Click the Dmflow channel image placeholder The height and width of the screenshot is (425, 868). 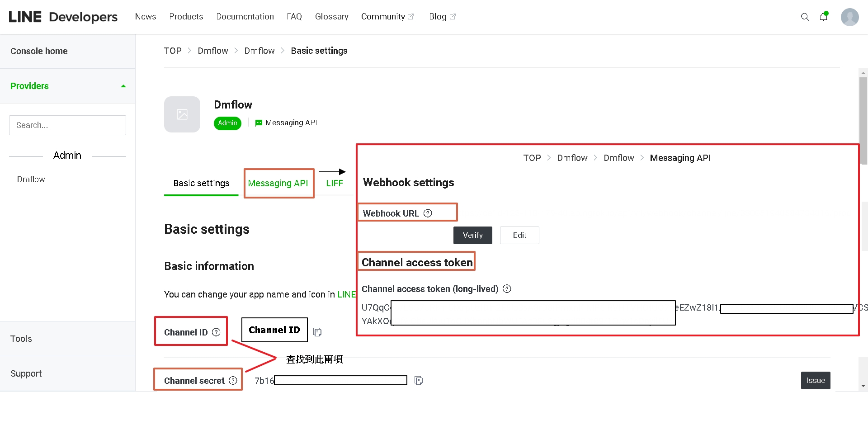point(182,114)
